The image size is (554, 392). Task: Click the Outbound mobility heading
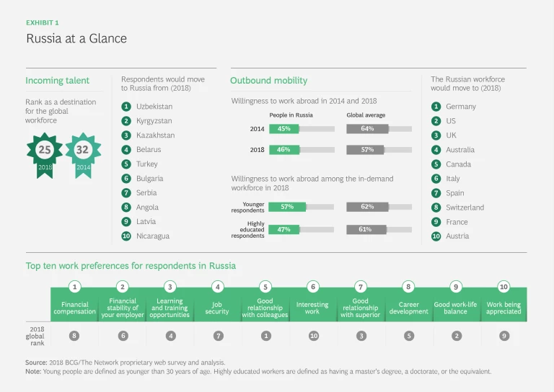(268, 81)
